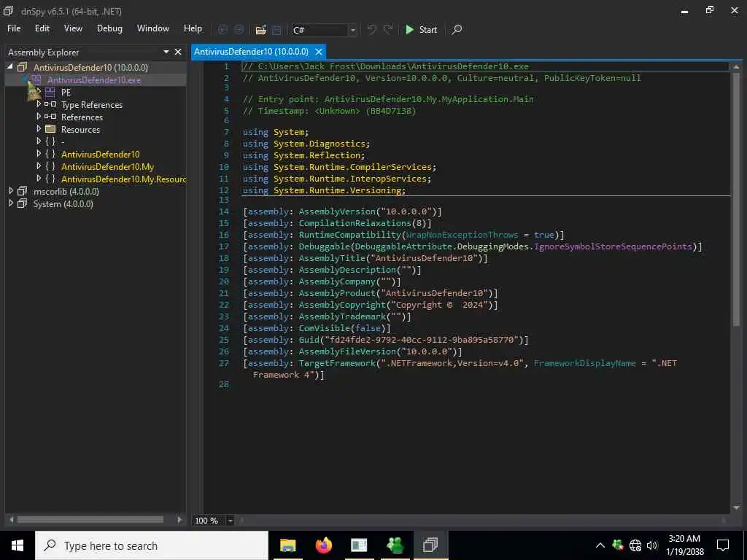Click the Windows Start button
747x560 pixels.
(x=18, y=545)
